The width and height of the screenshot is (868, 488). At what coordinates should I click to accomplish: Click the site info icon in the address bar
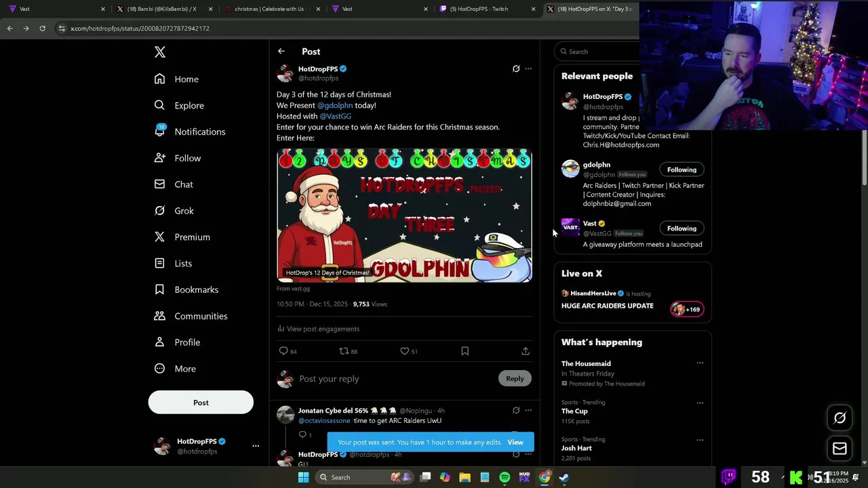point(62,28)
